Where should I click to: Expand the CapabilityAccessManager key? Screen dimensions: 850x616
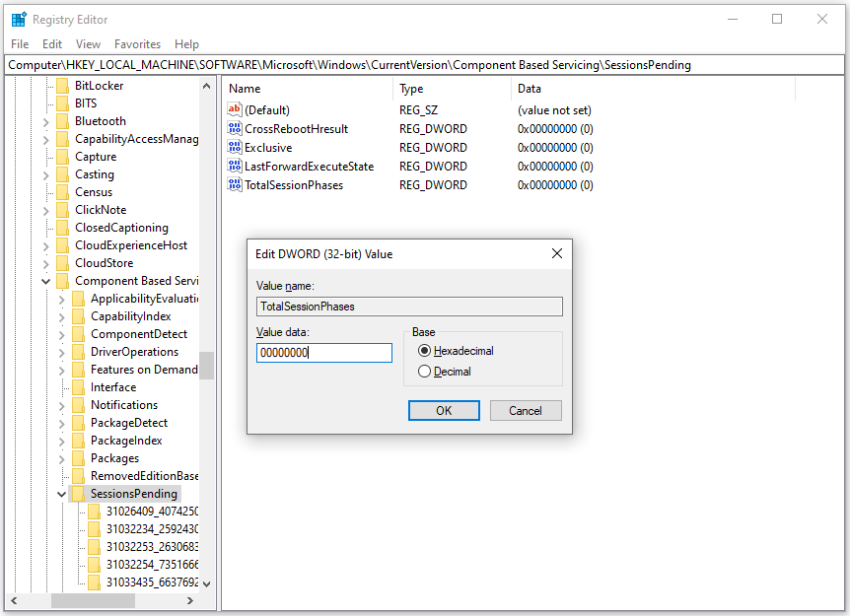pos(46,140)
